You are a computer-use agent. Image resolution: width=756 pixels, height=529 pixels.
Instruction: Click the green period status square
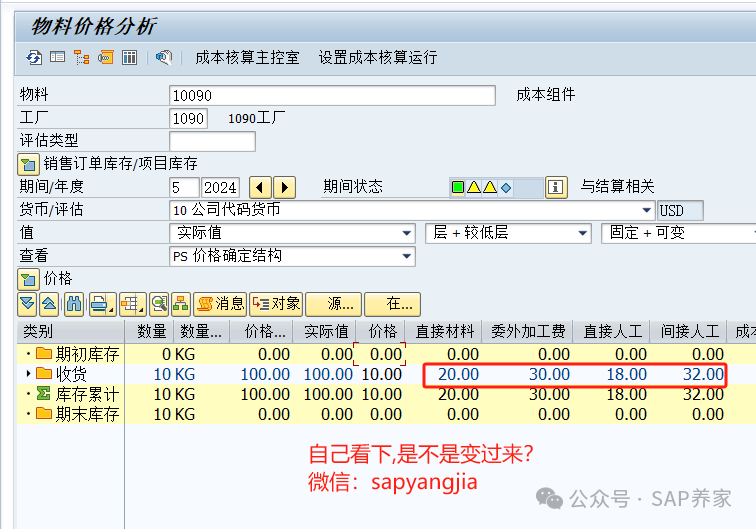pos(458,187)
